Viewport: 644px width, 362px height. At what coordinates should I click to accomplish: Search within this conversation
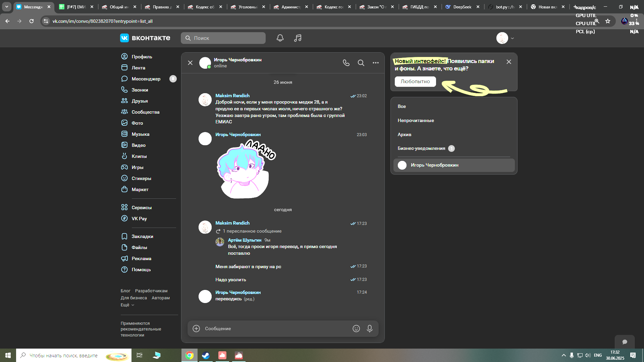361,63
